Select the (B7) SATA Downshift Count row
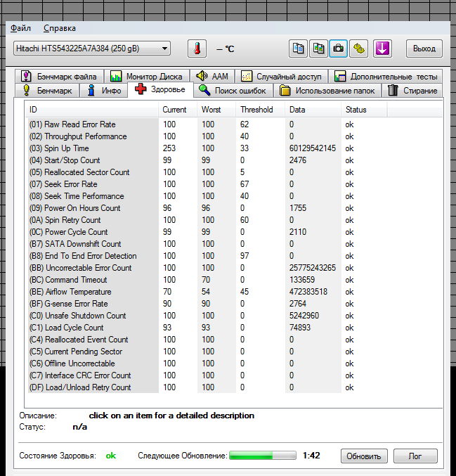 point(207,244)
